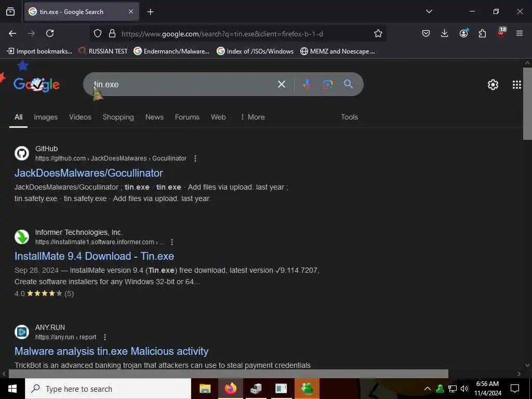Switch to the Images tab
Screen dimensions: 532x399
tap(46, 117)
